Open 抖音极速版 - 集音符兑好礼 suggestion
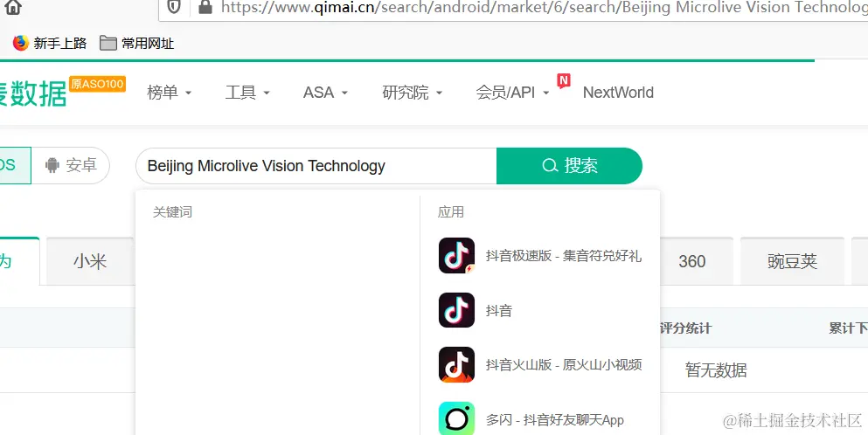The image size is (868, 435). pyautogui.click(x=564, y=256)
